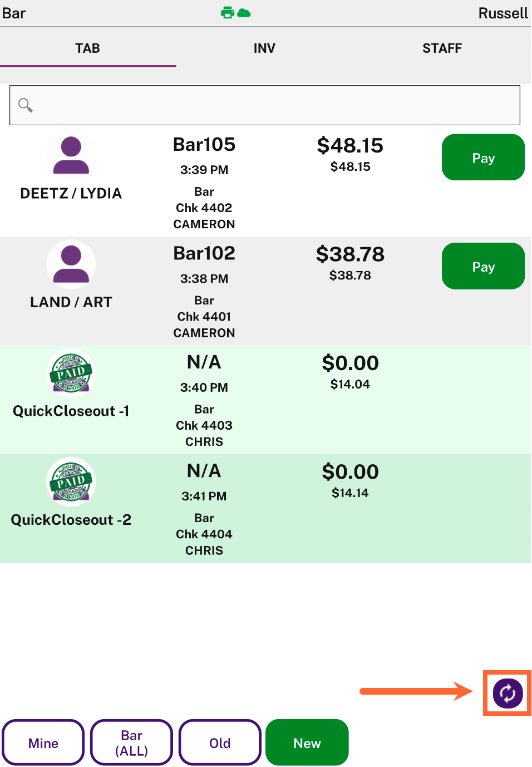Switch to the STAFF tab
The width and height of the screenshot is (532, 767).
point(442,48)
